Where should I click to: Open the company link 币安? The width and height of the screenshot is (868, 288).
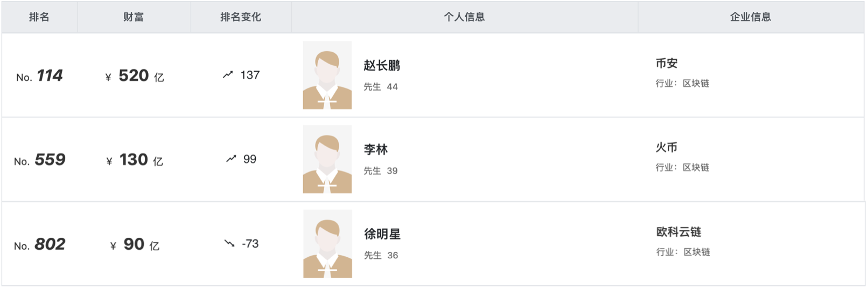667,64
